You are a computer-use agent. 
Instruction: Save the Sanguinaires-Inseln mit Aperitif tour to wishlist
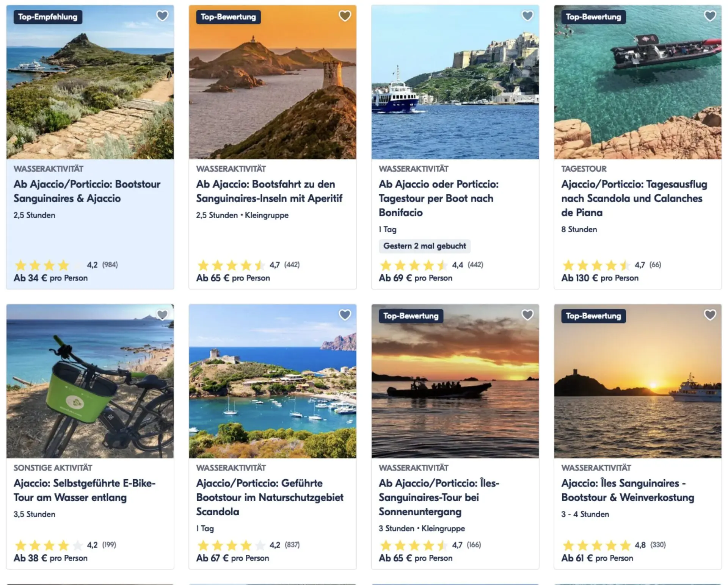(x=345, y=16)
